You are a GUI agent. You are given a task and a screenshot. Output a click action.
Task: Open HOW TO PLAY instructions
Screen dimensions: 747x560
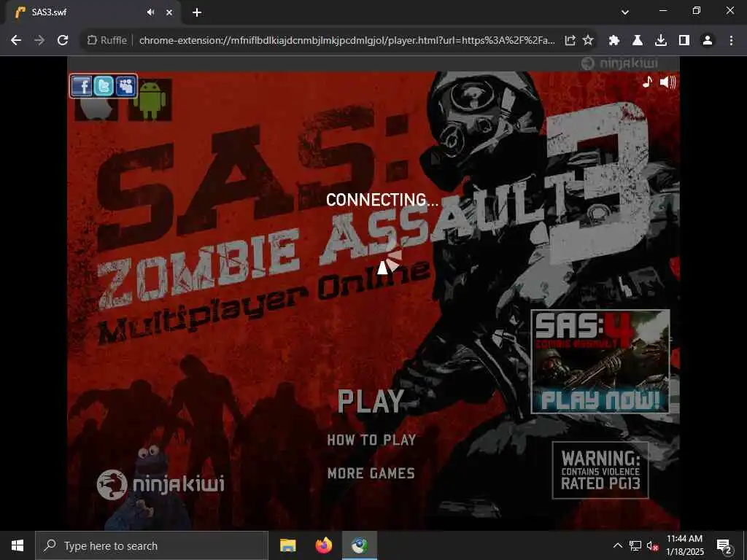371,440
